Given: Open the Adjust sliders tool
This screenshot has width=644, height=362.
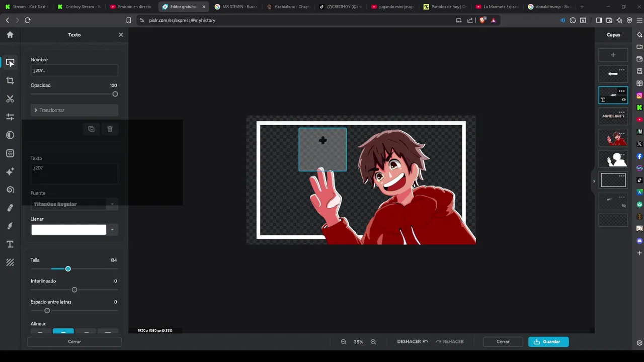Looking at the screenshot, I should (10, 117).
